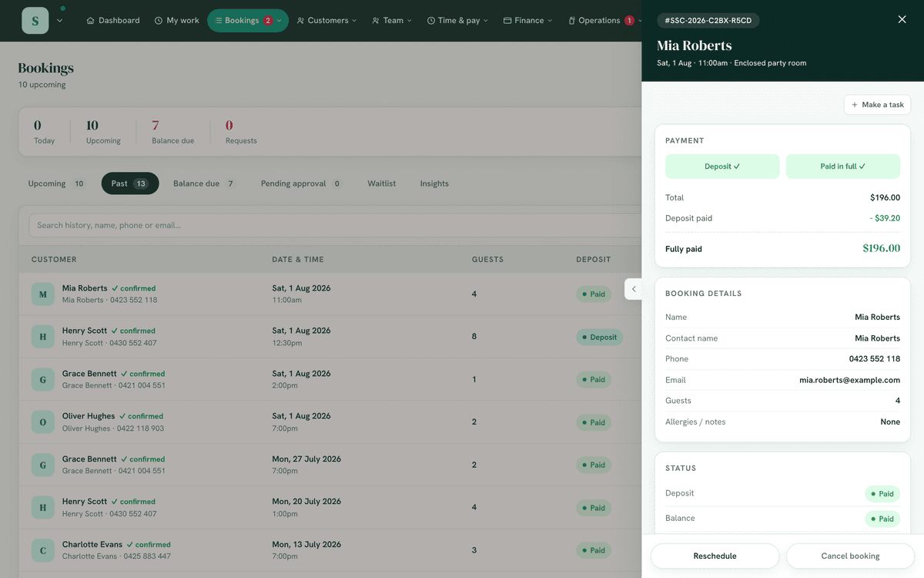Screen dimensions: 924x578
Task: Click the Paid in full ✓ chip
Action: pos(842,166)
